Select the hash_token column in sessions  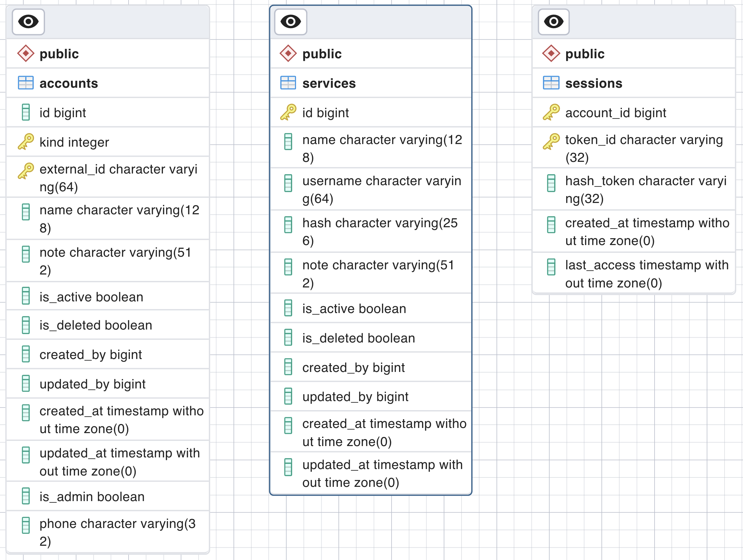(645, 190)
